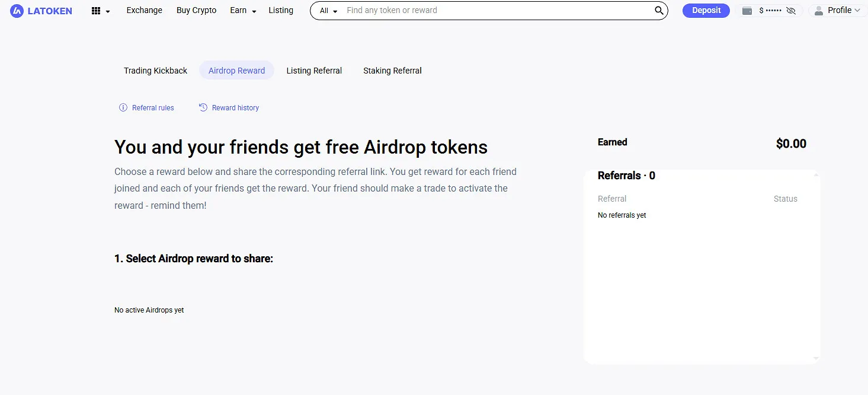Open the Listing page link
Viewport: 868px width, 395px height.
point(281,10)
